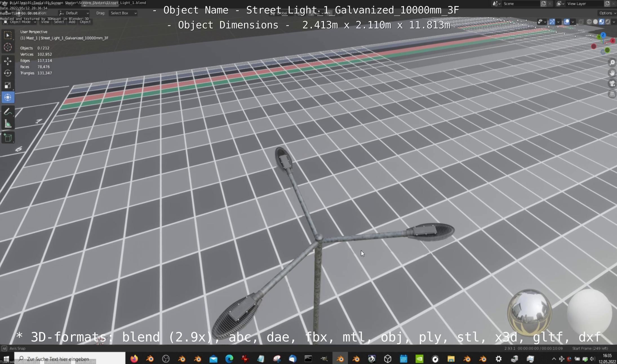The height and width of the screenshot is (364, 617).
Task: Open the Add menu
Action: (72, 22)
